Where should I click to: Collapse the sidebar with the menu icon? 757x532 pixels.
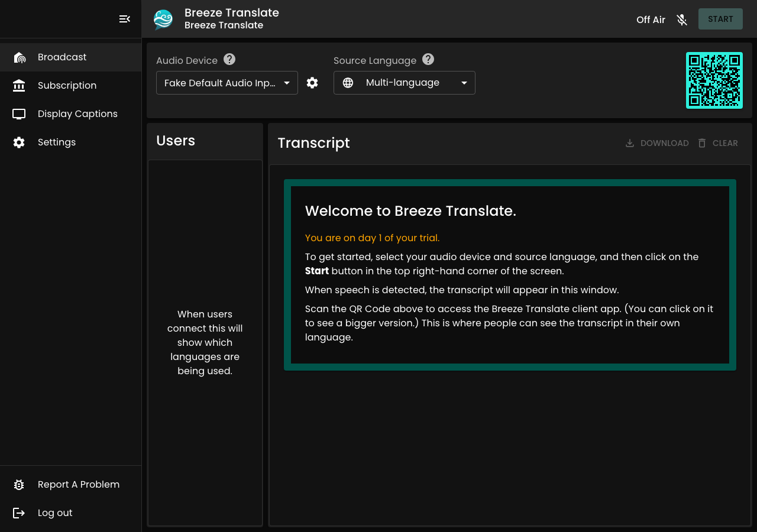coord(124,19)
